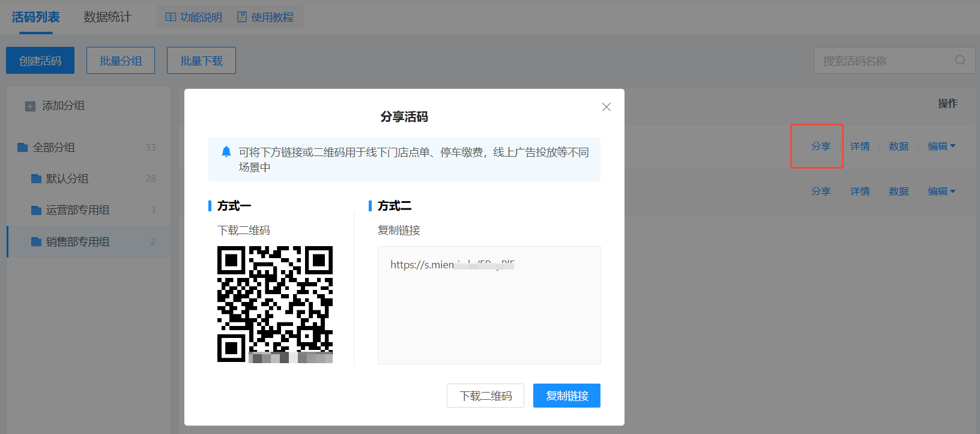
Task: Close the 分享活码 dialog
Action: [606, 107]
